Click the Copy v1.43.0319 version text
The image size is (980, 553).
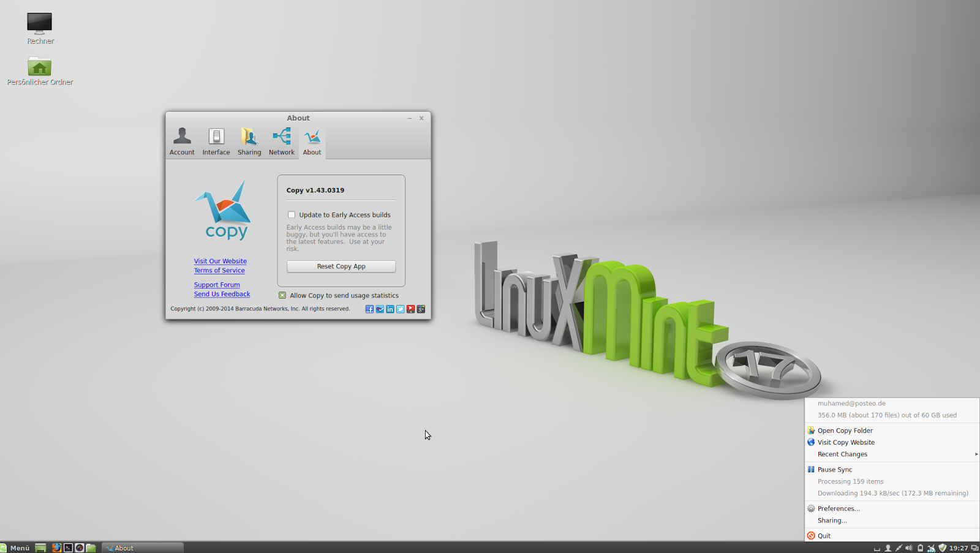(315, 190)
